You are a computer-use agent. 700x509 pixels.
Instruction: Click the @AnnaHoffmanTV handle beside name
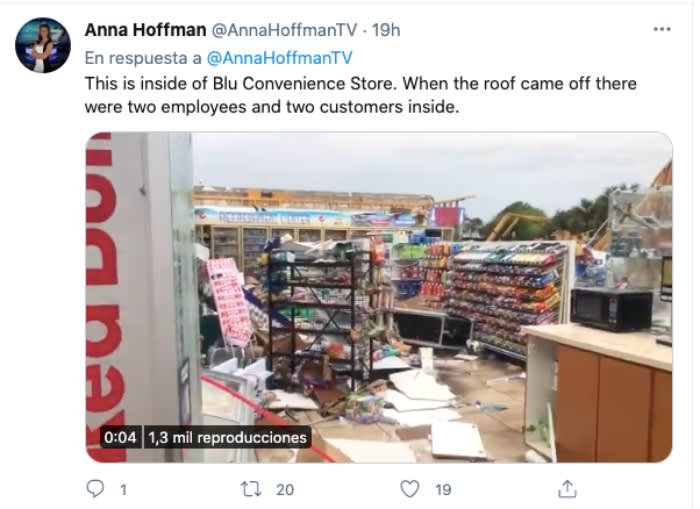(283, 30)
